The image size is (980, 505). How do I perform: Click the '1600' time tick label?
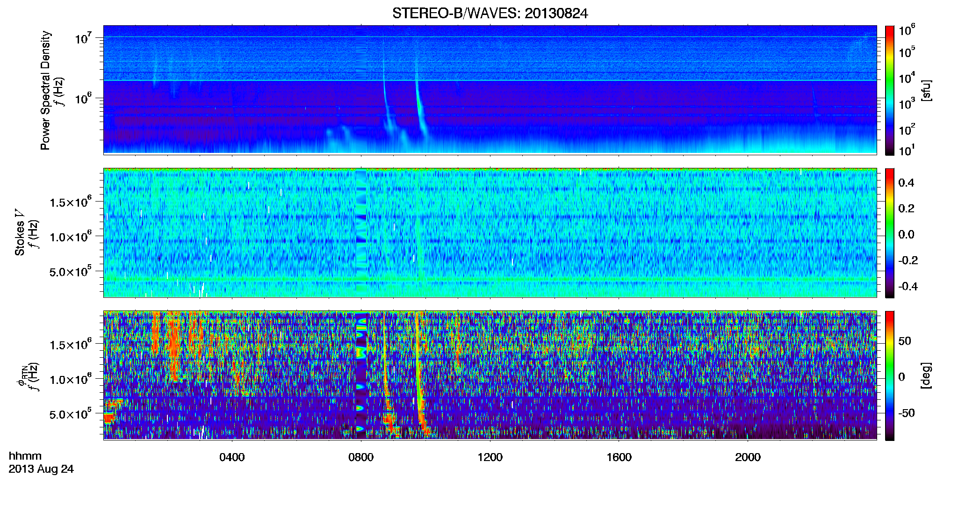click(x=619, y=457)
